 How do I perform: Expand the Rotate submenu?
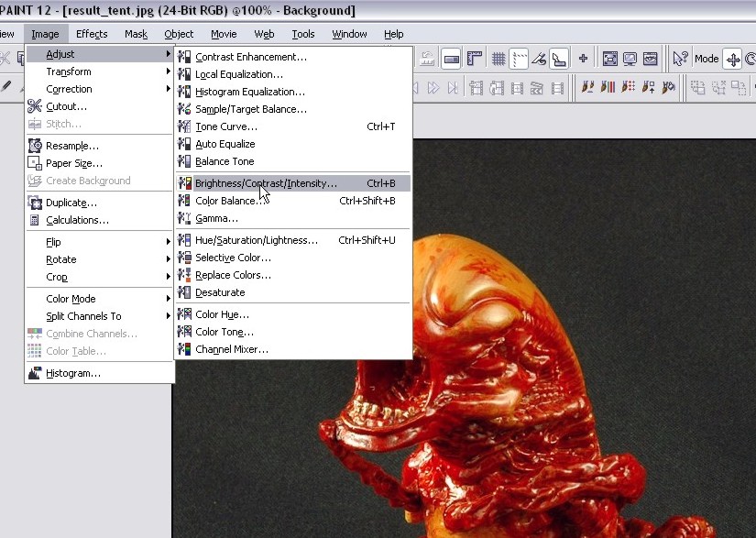pos(99,258)
